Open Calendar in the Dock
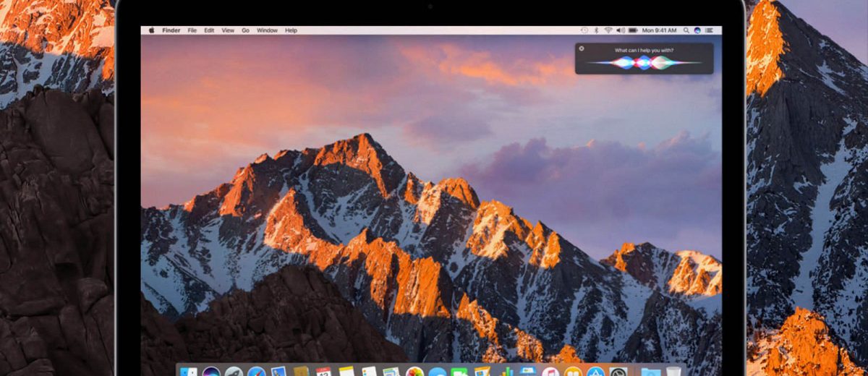 point(323,371)
